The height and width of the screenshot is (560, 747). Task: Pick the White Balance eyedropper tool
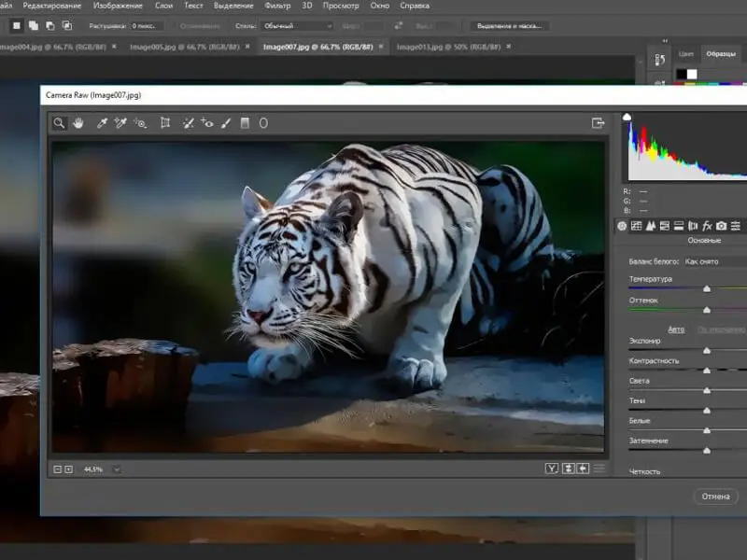tap(102, 122)
